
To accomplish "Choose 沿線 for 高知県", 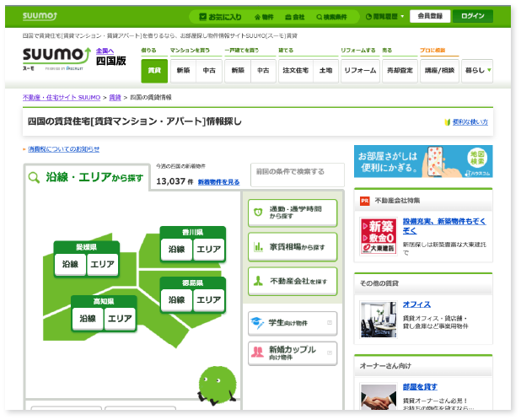I will coord(88,319).
